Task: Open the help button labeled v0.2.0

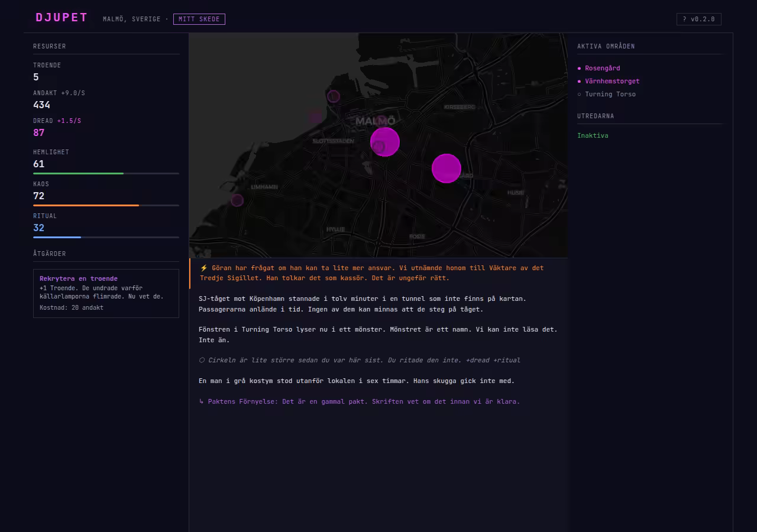Action: click(699, 20)
